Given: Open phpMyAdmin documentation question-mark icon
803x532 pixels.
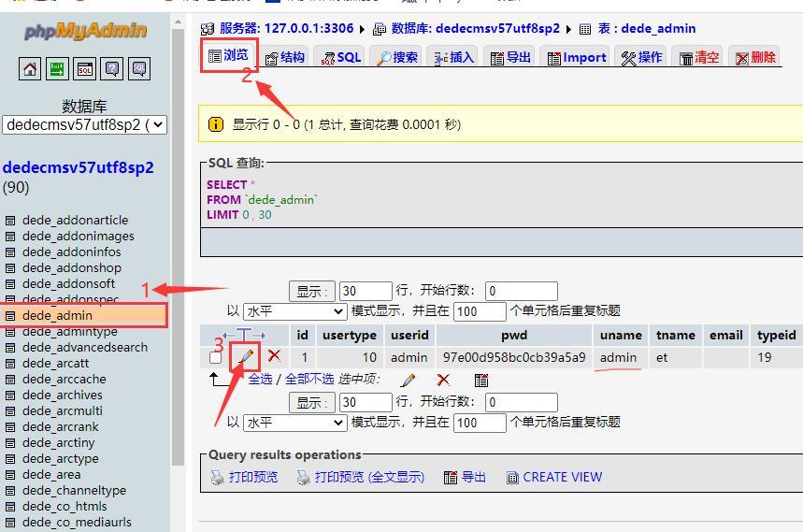Looking at the screenshot, I should coord(111,68).
